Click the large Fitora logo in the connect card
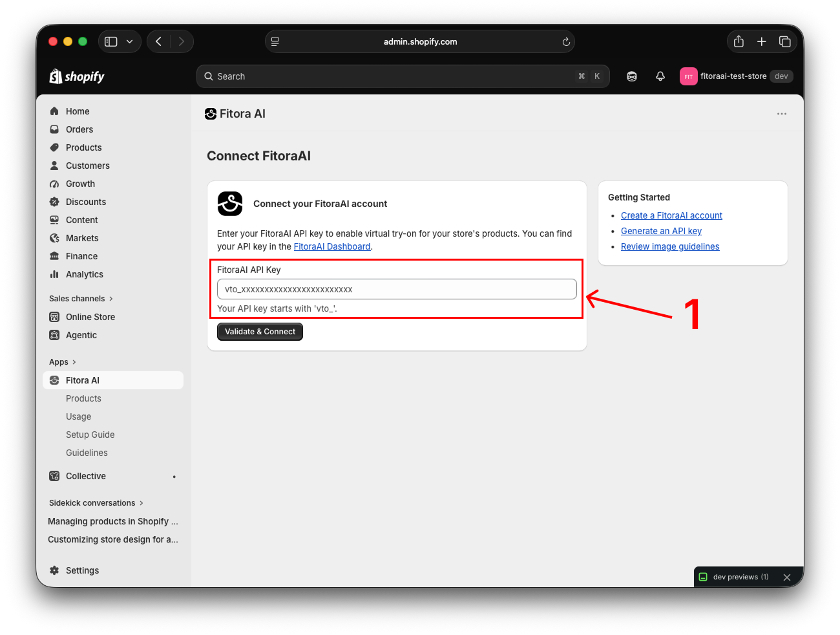Image resolution: width=840 pixels, height=635 pixels. tap(230, 204)
